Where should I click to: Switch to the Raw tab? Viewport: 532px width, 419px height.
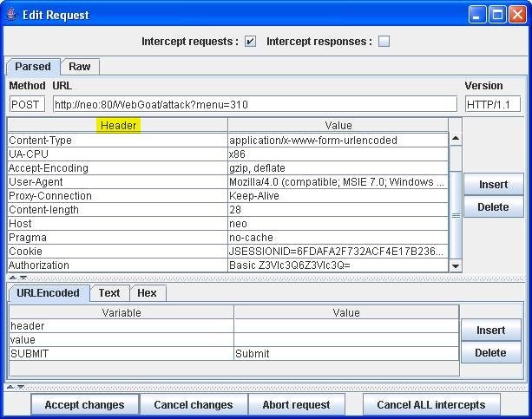(80, 67)
